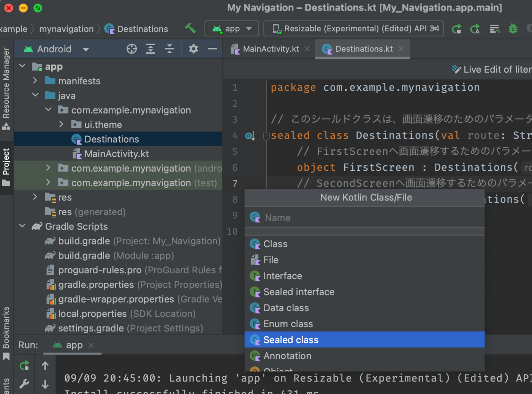Click the Collapse All icon in Project panel
Viewport: 532px width, 394px height.
coord(169,49)
